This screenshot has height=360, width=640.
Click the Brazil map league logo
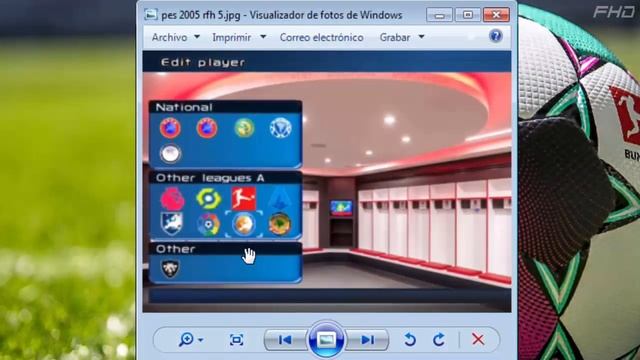tap(280, 224)
